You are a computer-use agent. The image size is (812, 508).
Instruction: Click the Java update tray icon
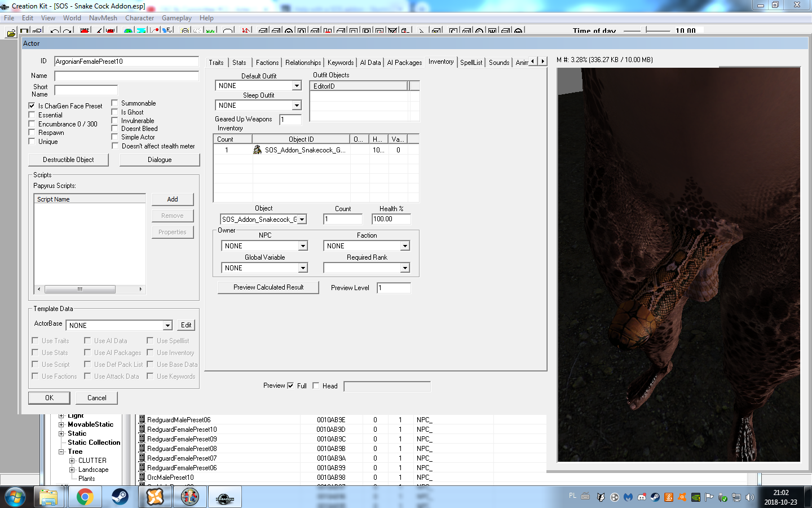point(669,497)
